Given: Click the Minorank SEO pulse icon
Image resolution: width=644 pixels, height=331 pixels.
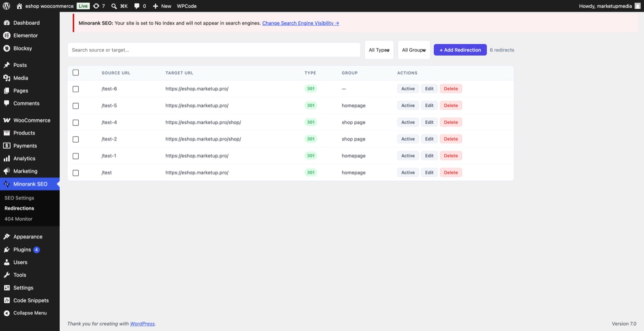Looking at the screenshot, I should tap(6, 184).
